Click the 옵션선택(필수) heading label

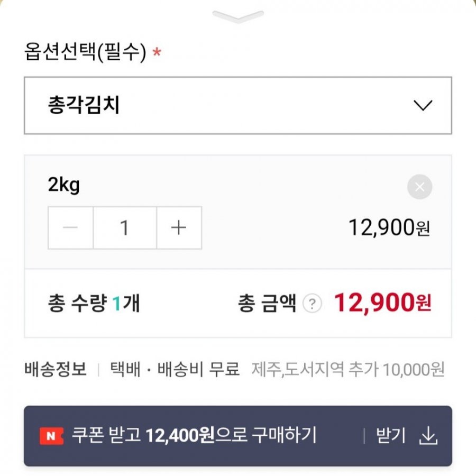coord(85,52)
